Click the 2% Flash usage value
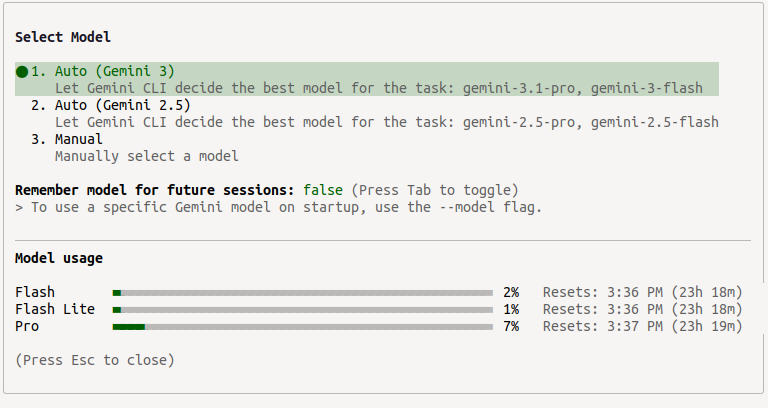This screenshot has width=768, height=408. click(x=511, y=292)
